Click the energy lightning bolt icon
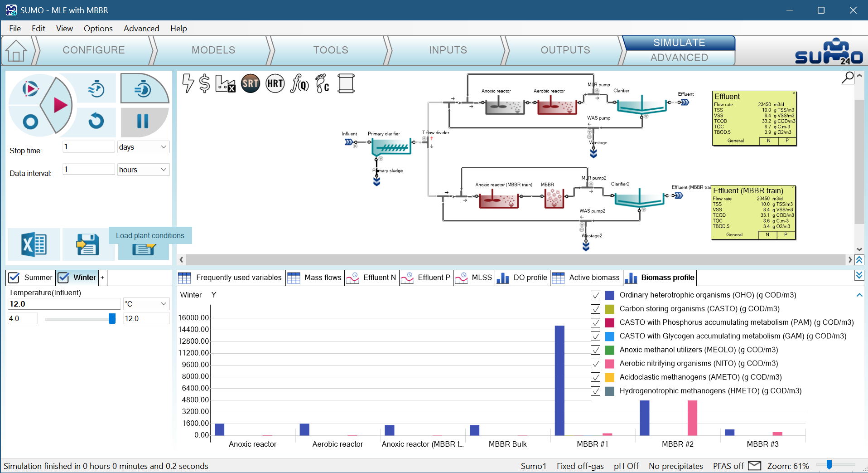 click(188, 83)
